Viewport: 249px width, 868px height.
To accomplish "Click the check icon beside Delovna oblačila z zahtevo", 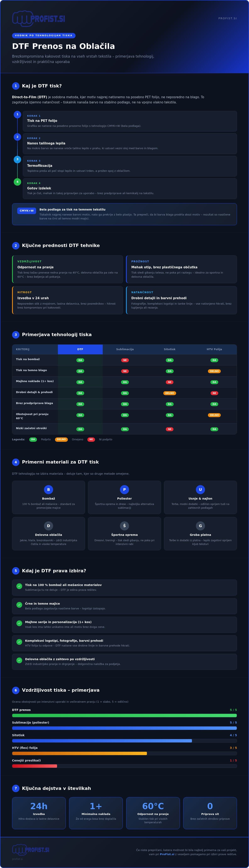I will (19, 660).
